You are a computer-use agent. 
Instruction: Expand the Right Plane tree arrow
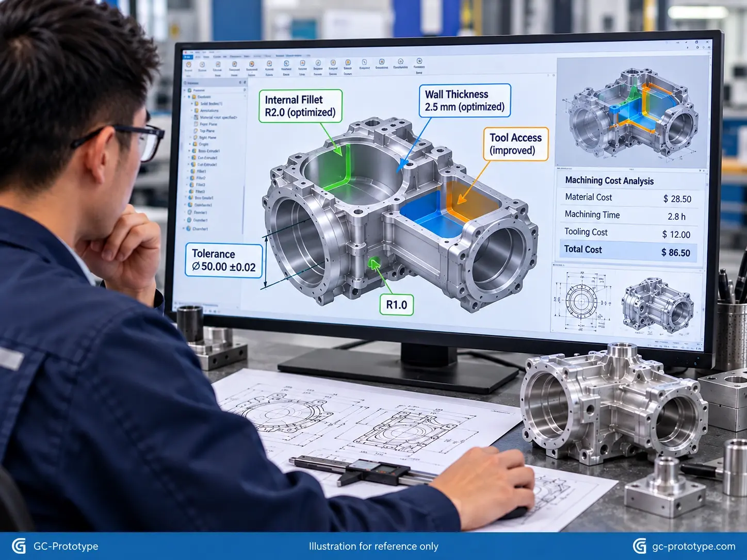[x=191, y=138]
